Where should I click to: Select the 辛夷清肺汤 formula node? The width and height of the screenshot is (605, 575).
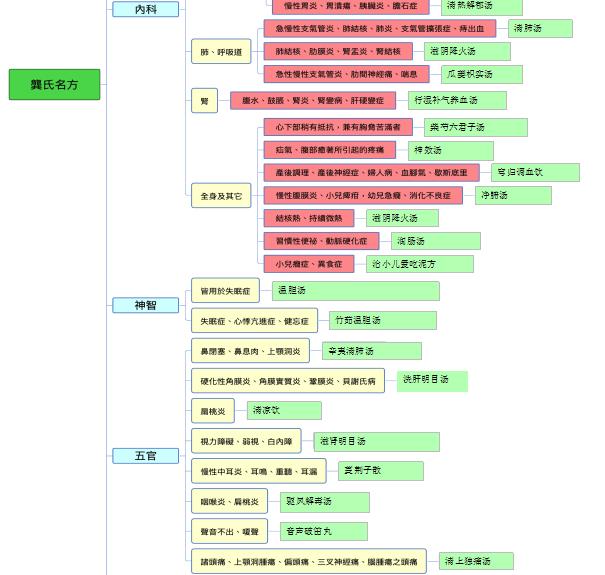[371, 351]
